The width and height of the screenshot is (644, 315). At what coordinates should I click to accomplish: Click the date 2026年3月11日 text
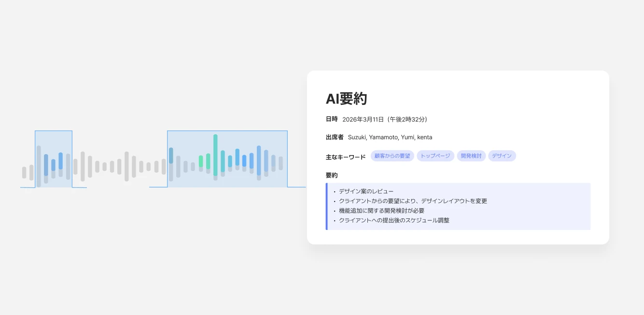[363, 119]
